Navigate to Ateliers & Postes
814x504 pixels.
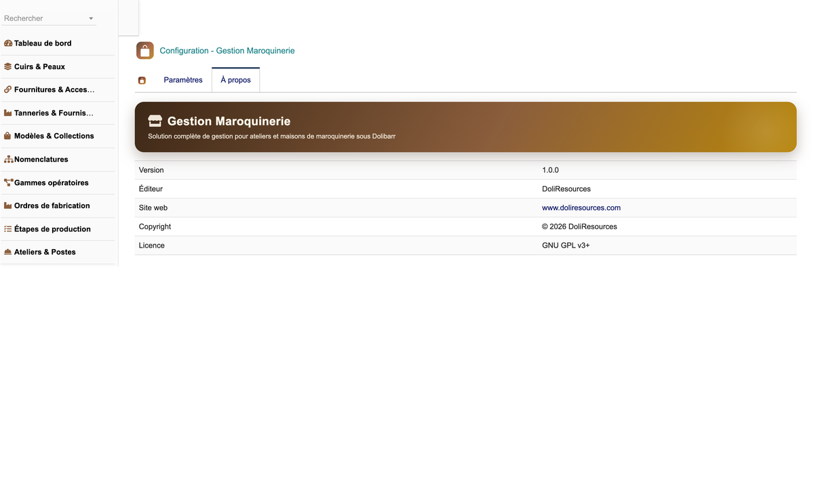pos(45,252)
